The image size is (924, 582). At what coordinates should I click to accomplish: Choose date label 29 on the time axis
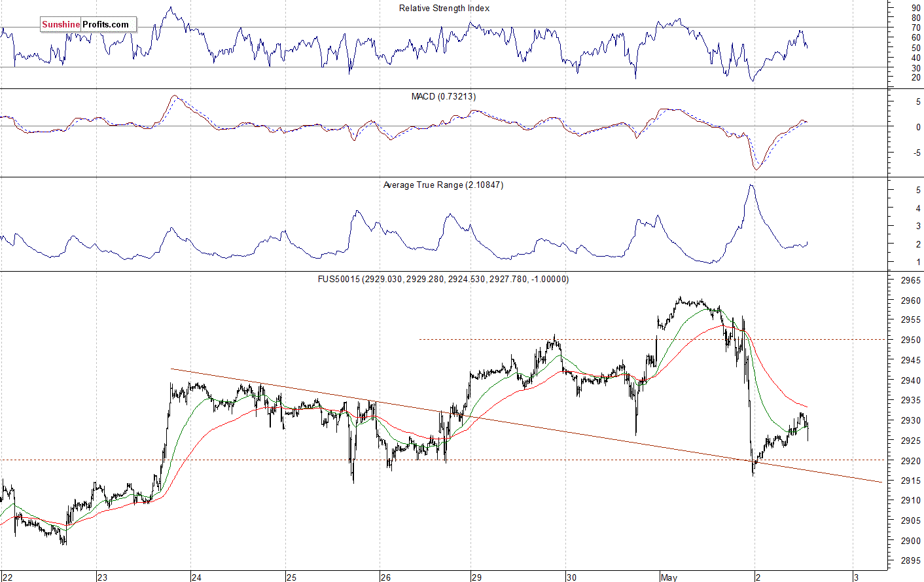click(x=476, y=577)
